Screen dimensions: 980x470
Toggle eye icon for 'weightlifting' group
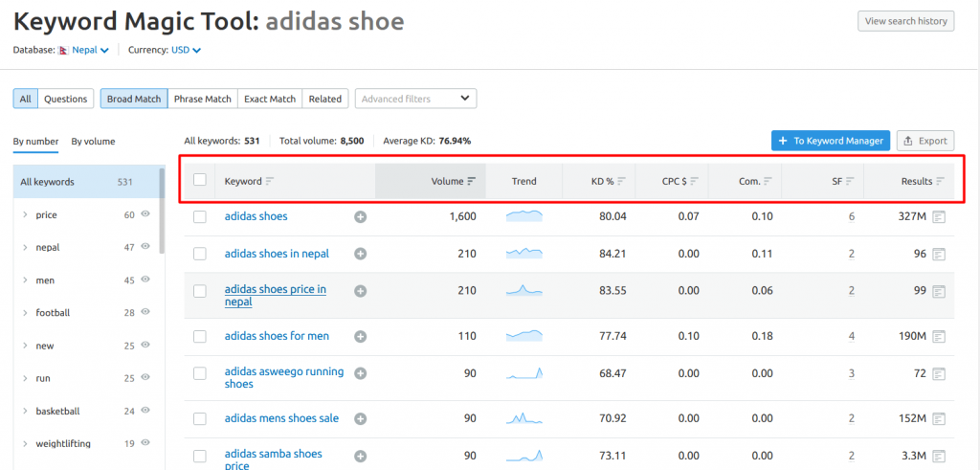pos(145,442)
